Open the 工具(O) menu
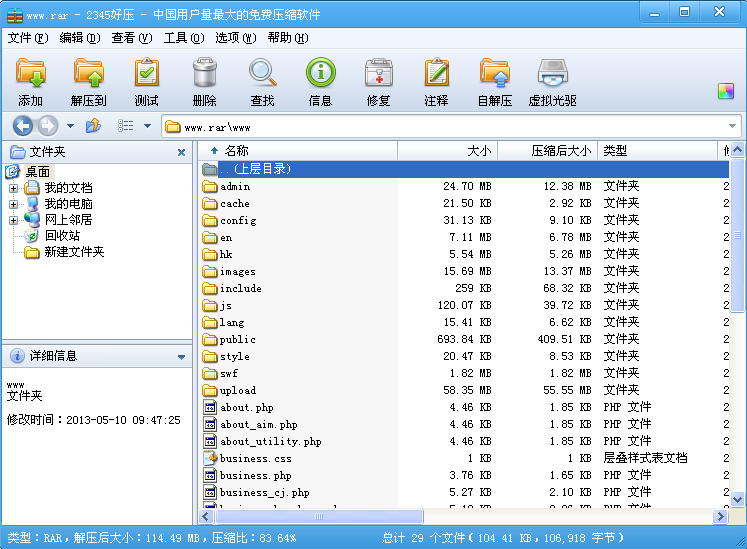Image resolution: width=747 pixels, height=549 pixels. tap(184, 38)
